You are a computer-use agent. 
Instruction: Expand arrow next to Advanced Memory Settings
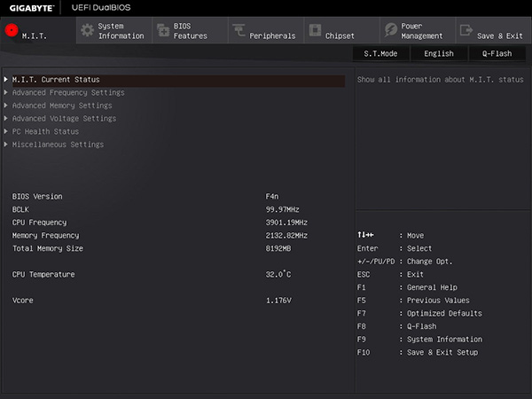6,106
